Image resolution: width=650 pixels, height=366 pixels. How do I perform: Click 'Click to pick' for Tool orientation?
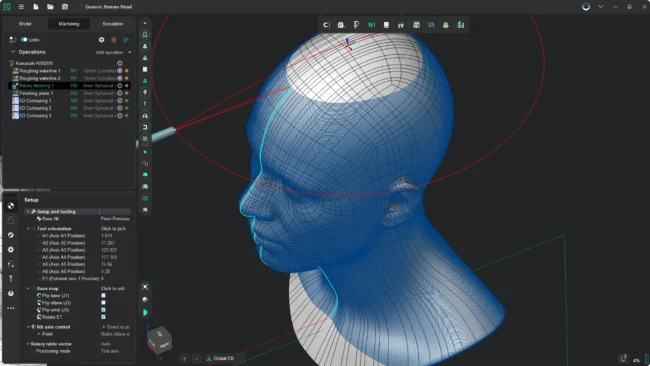point(113,228)
